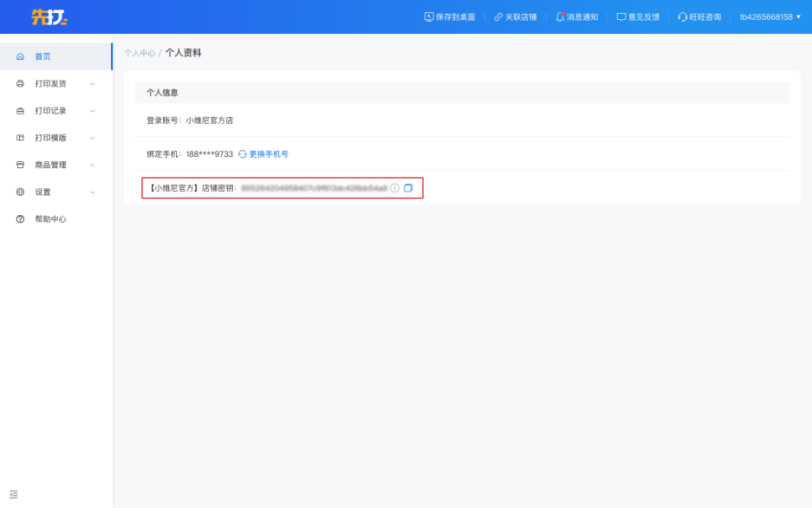
Task: Click the 关联店铺 link icon
Action: point(498,16)
